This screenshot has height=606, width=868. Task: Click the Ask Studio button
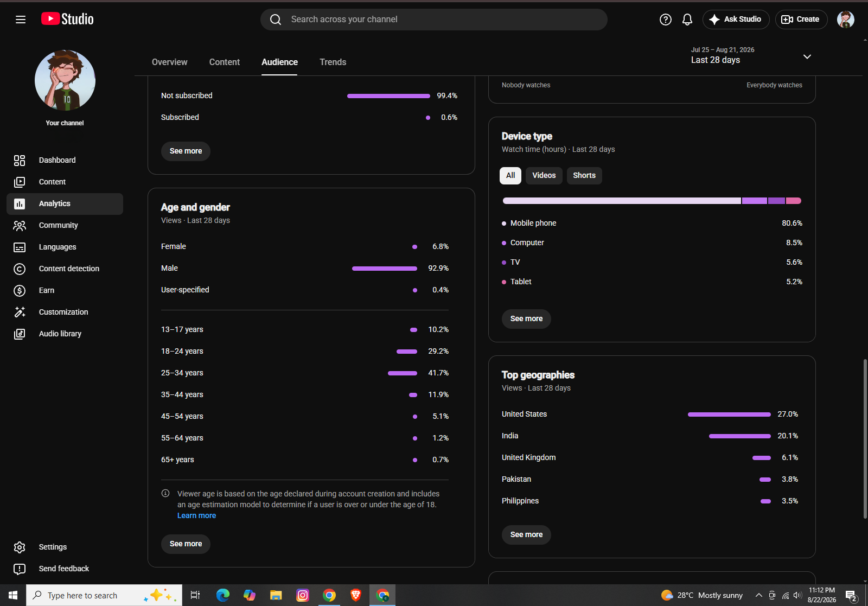(x=736, y=20)
